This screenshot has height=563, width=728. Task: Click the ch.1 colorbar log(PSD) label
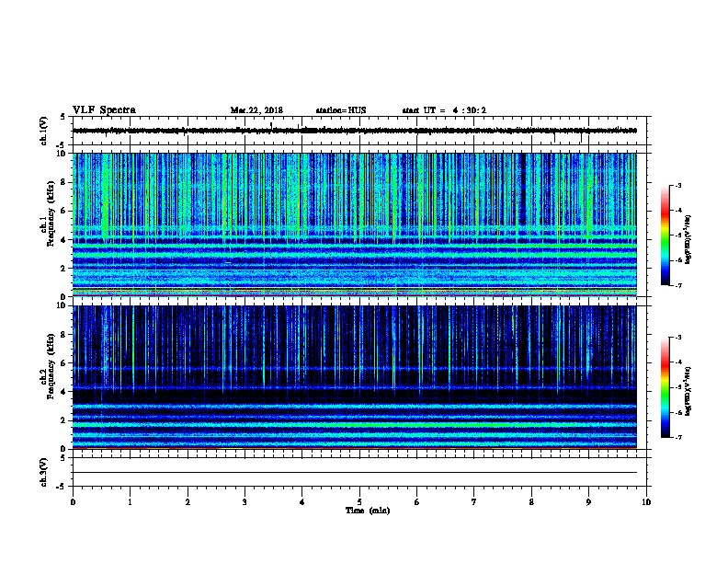pos(688,239)
